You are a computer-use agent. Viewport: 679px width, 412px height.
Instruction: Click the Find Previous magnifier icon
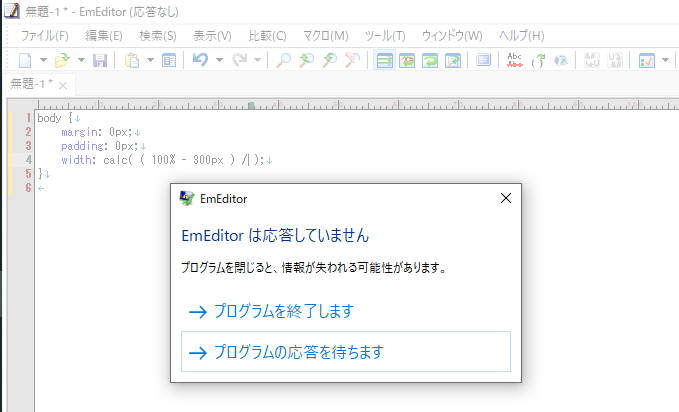pos(307,60)
